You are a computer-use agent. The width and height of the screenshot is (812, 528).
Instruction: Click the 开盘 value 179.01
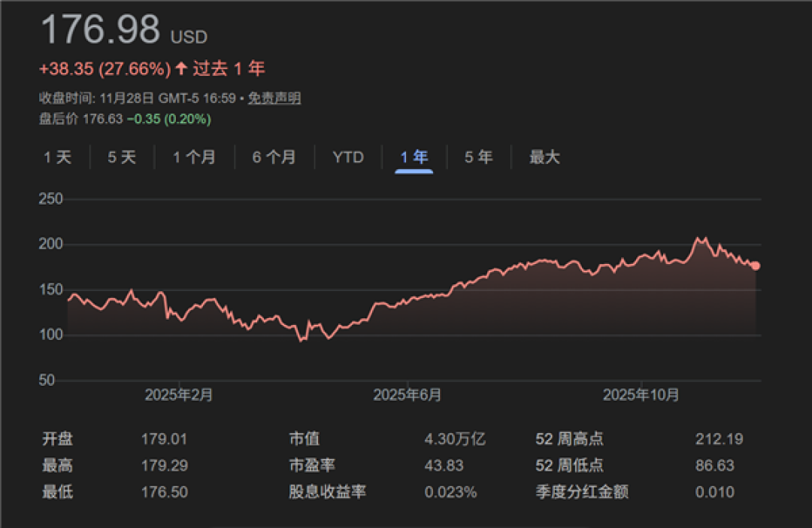(x=164, y=439)
